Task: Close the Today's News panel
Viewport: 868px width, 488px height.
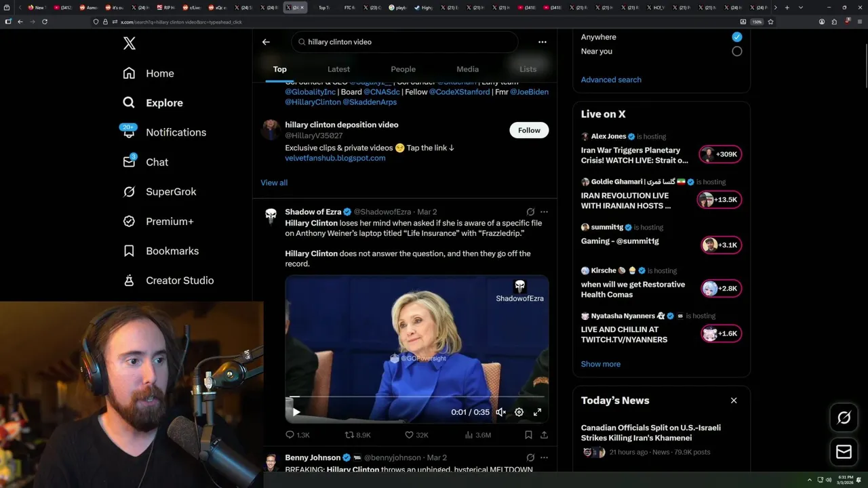Action: (734, 401)
